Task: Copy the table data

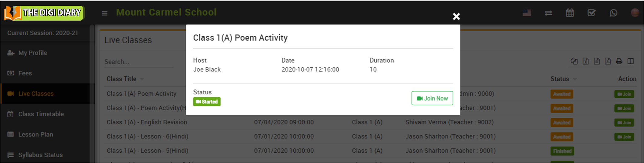Action: point(574,61)
